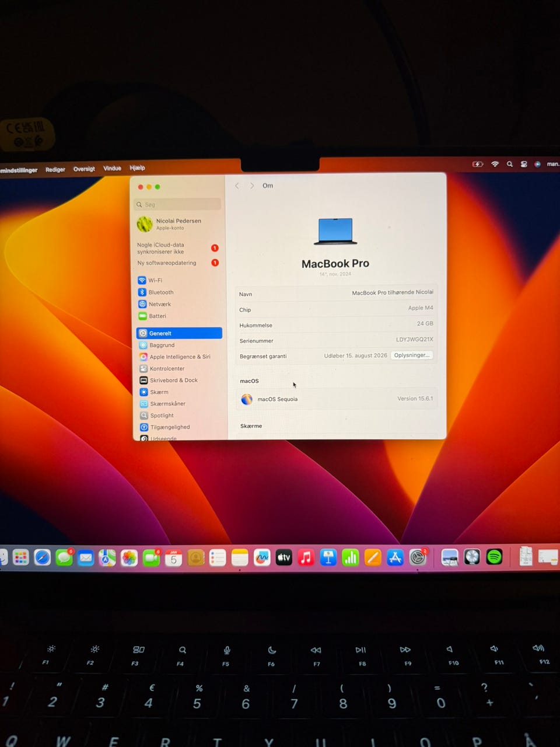Open the Hjælp menu
The width and height of the screenshot is (560, 747).
(137, 168)
